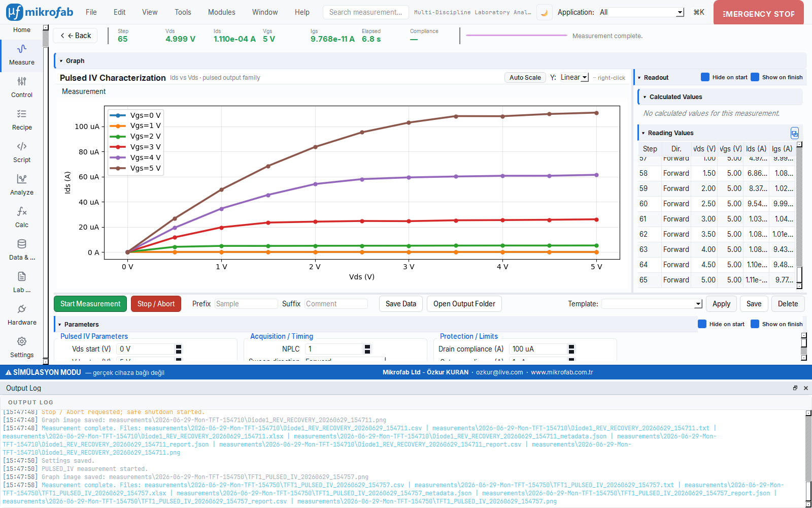
Task: Open the Data sidebar page
Action: pyautogui.click(x=22, y=250)
